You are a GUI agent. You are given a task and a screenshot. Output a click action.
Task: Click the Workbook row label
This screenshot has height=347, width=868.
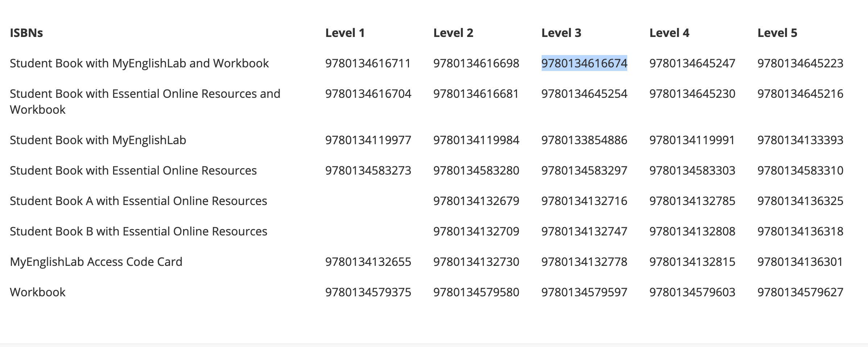38,292
